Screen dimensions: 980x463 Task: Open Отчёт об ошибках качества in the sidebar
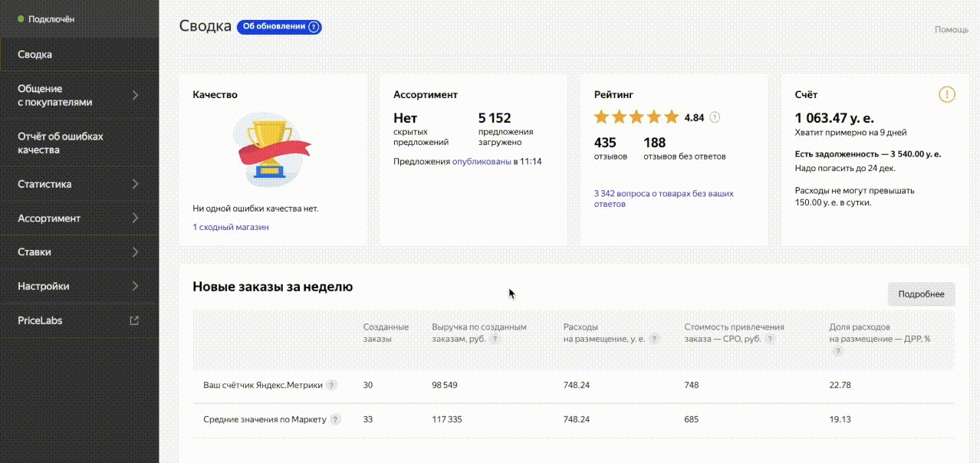pyautogui.click(x=61, y=143)
